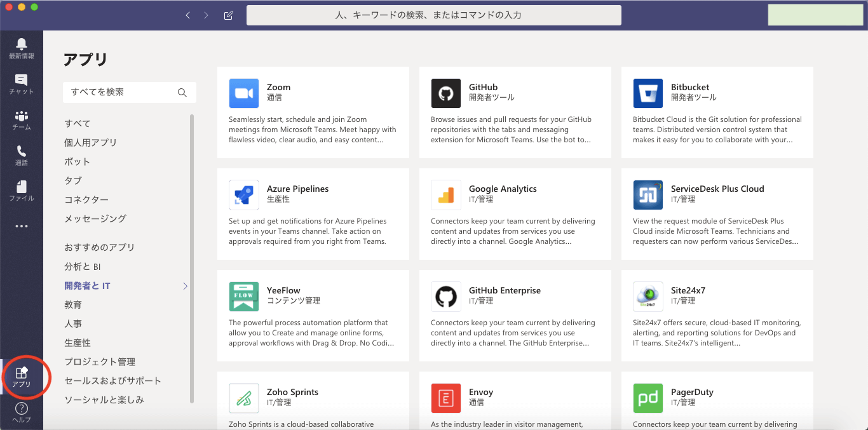
Task: Click the PagerDuty app icon
Action: click(648, 398)
